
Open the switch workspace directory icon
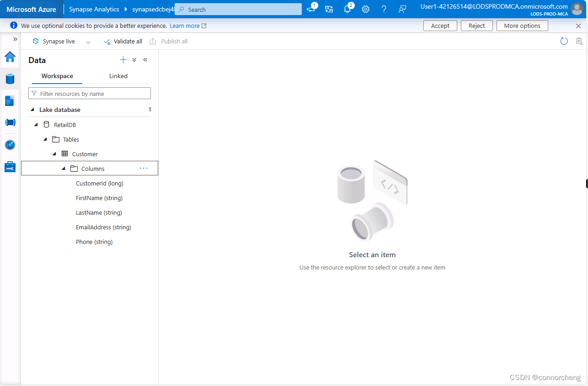329,9
